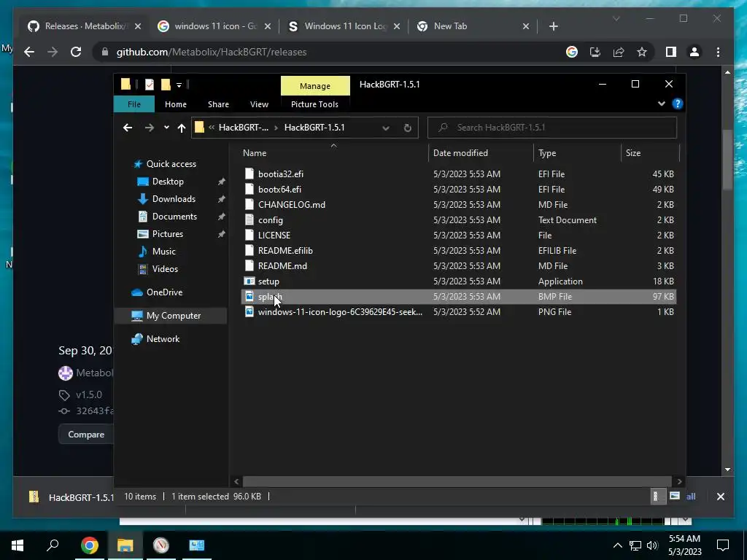Click the Search HackBGRT-1.5.1 field
Image resolution: width=747 pixels, height=560 pixels.
[x=552, y=128]
